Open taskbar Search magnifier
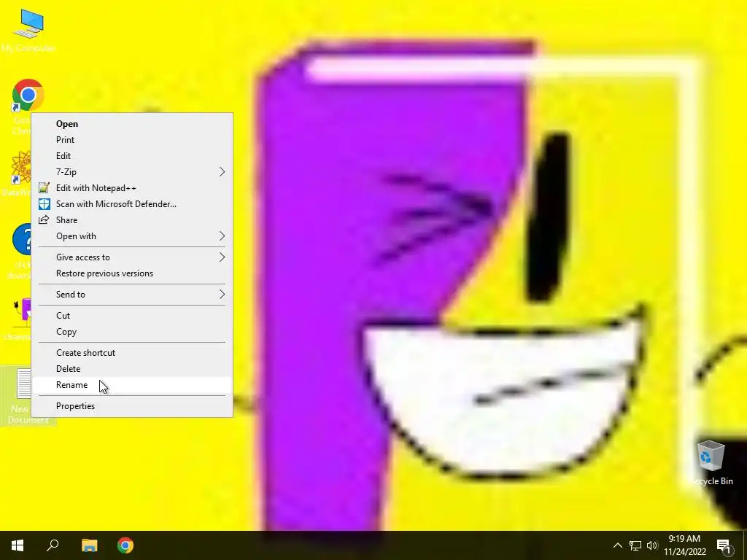The width and height of the screenshot is (747, 560). (53, 545)
